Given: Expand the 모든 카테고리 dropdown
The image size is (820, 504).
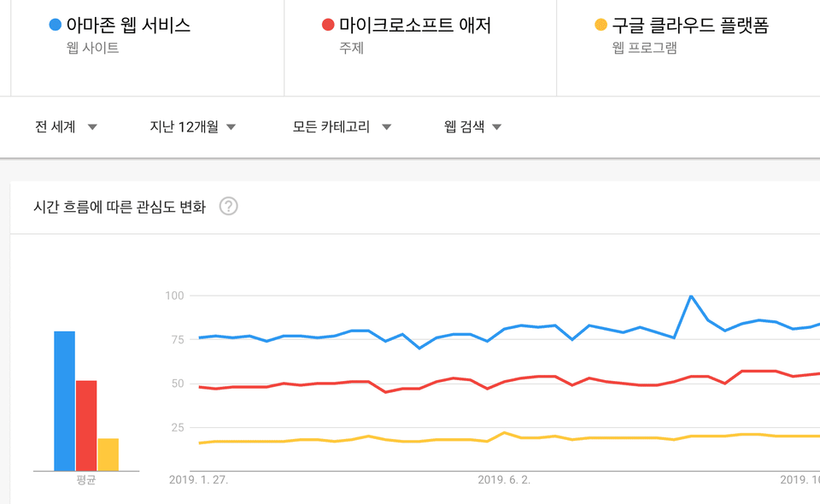Looking at the screenshot, I should click(342, 126).
